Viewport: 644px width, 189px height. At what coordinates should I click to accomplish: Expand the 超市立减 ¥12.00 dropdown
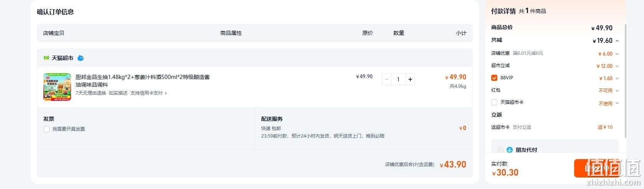pyautogui.click(x=617, y=66)
